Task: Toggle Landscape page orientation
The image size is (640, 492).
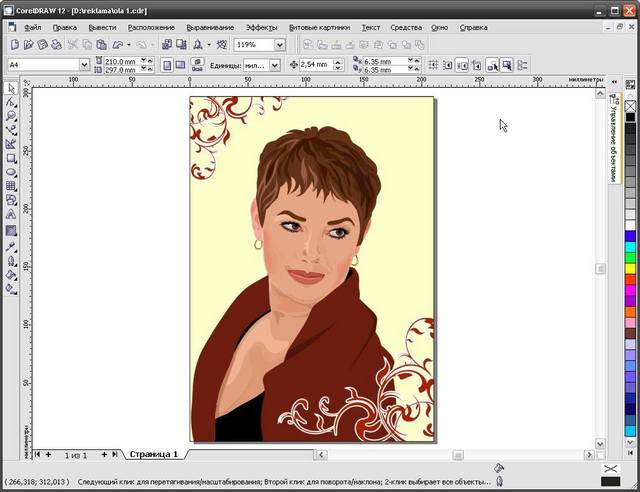Action: click(x=180, y=65)
